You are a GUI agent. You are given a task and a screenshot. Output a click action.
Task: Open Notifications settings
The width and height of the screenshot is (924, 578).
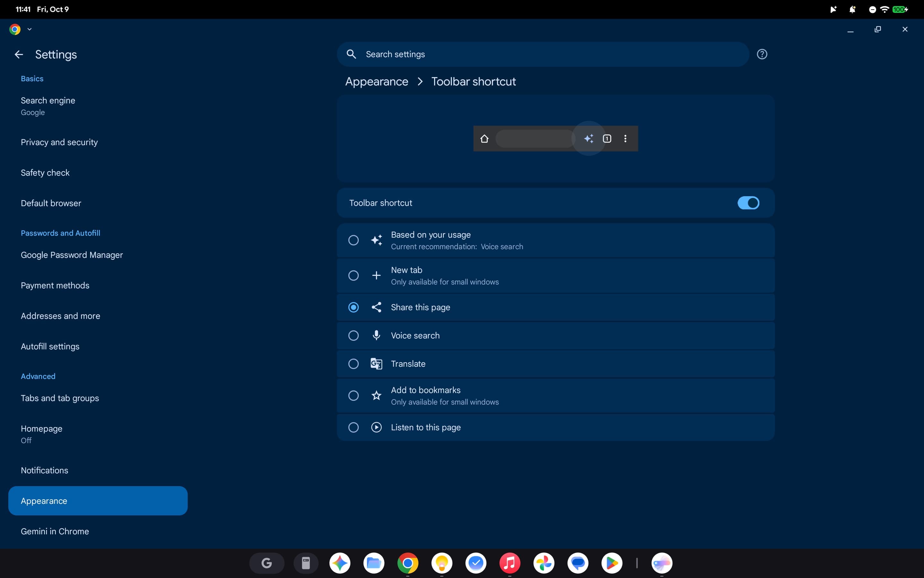(x=98, y=470)
